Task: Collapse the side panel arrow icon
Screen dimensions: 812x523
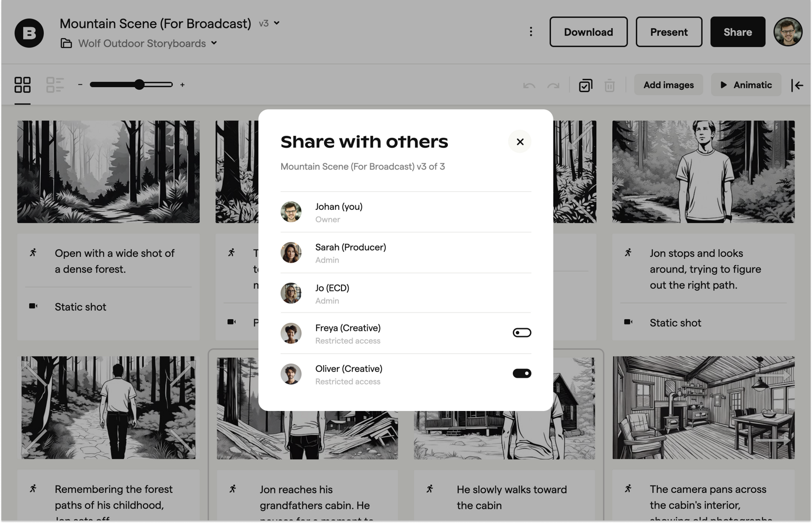Action: [797, 85]
